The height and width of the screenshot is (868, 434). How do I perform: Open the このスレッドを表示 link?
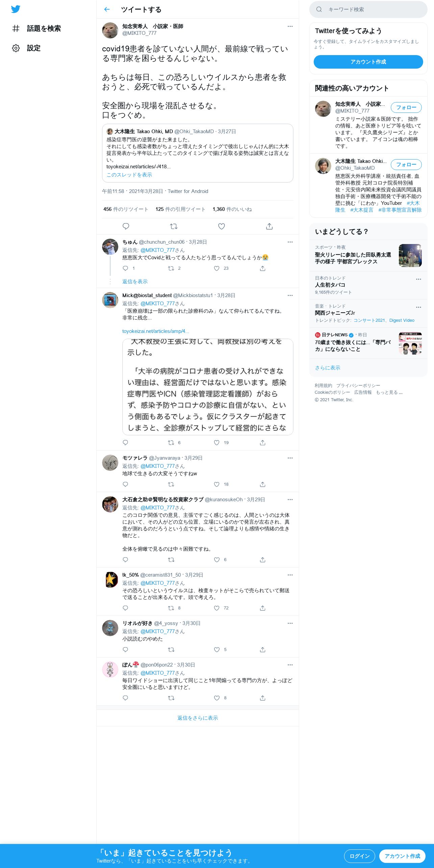[x=129, y=175]
